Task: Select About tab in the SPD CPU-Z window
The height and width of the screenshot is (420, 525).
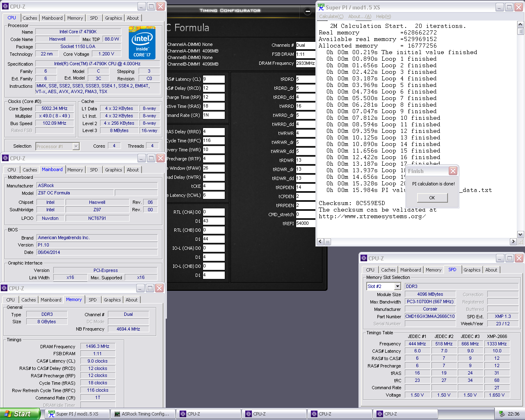Action: pos(491,270)
